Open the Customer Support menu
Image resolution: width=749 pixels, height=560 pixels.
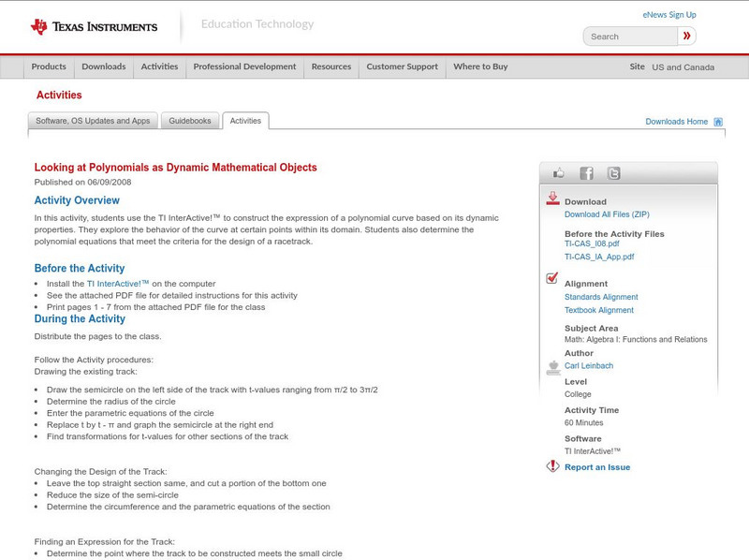coord(402,66)
